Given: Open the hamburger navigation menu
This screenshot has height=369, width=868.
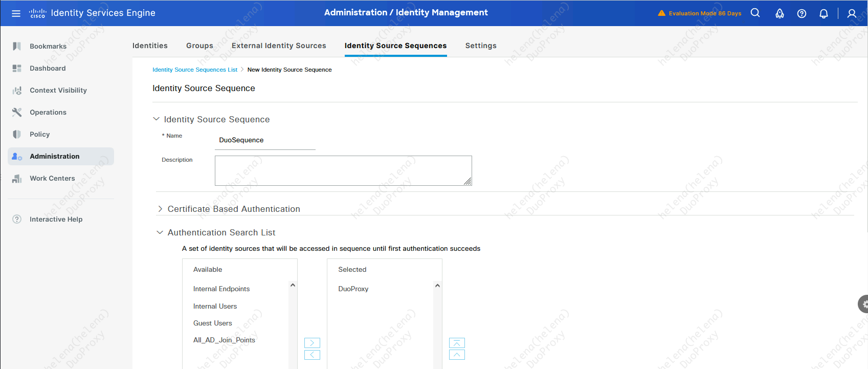Looking at the screenshot, I should pos(16,13).
